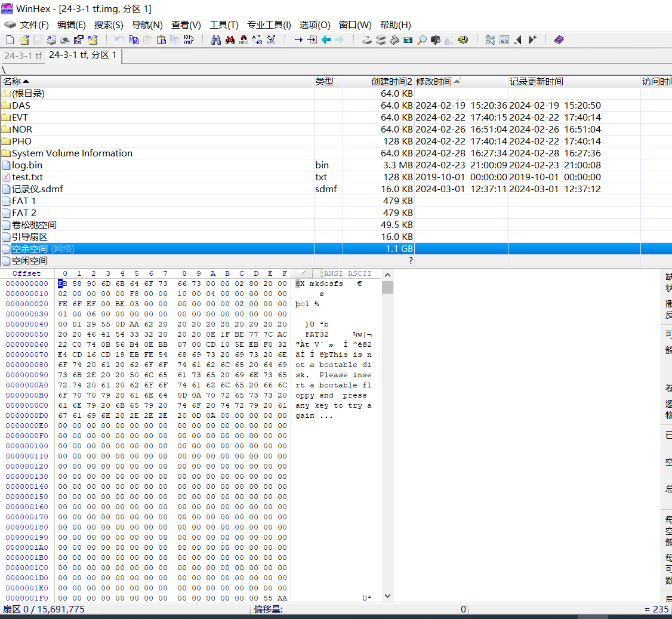The height and width of the screenshot is (619, 672).
Task: Click the Open file folder icon
Action: (x=23, y=40)
